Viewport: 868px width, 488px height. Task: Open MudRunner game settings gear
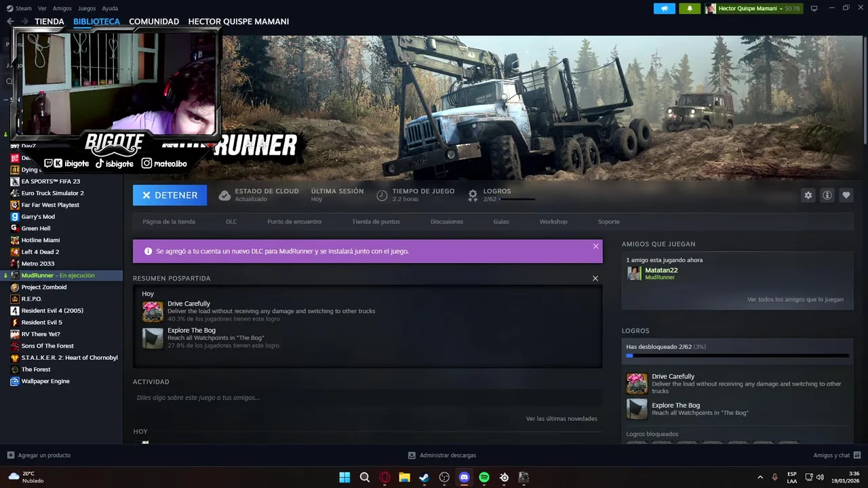[x=808, y=195]
